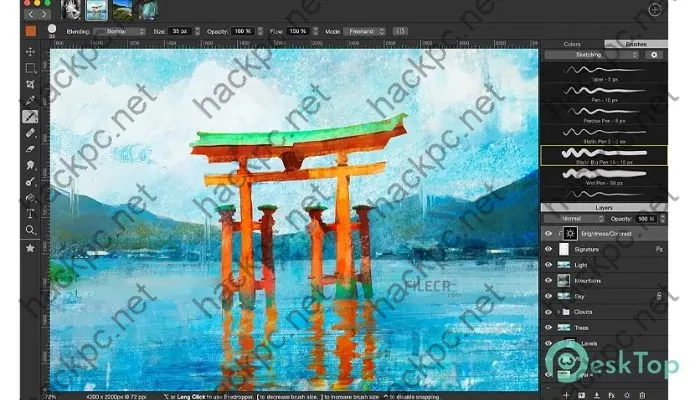Click the round brush size preview
This screenshot has width=700, height=400.
point(52,29)
